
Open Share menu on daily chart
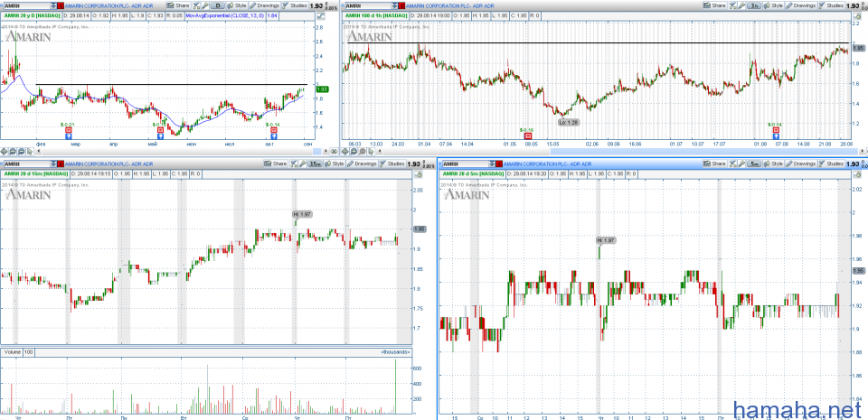point(178,5)
